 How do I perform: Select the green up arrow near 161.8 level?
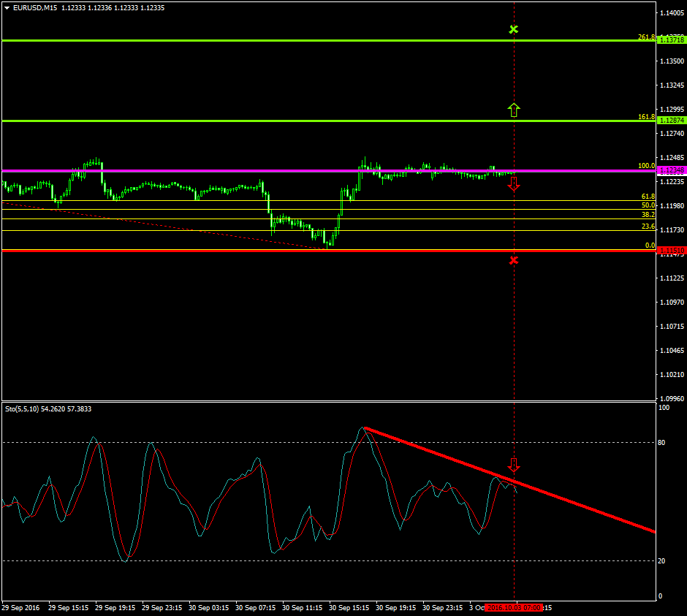514,110
